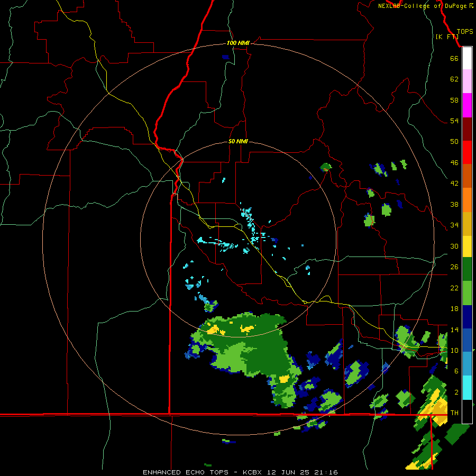
Task: Select the light pink legend color block
Action: coord(467,81)
